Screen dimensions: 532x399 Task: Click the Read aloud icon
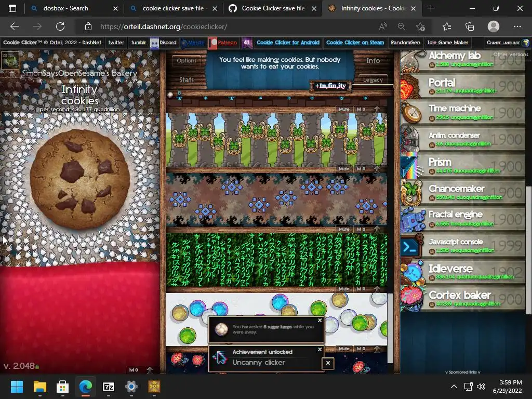coord(383,26)
